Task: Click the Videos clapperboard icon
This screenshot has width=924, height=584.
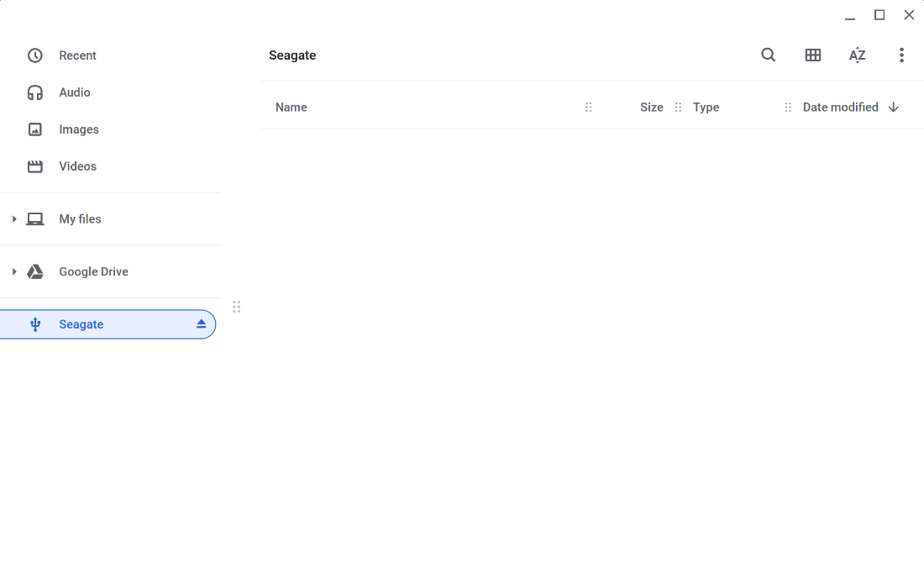Action: click(35, 166)
